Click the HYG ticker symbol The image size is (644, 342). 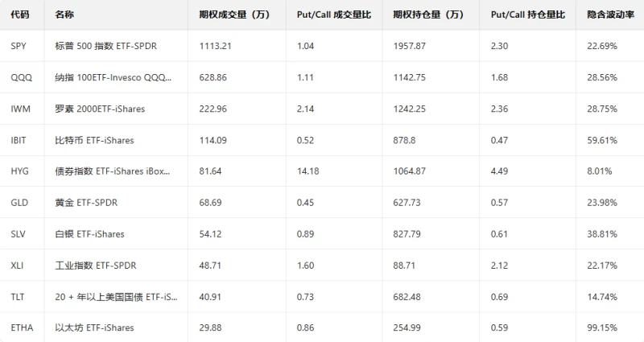tap(20, 171)
